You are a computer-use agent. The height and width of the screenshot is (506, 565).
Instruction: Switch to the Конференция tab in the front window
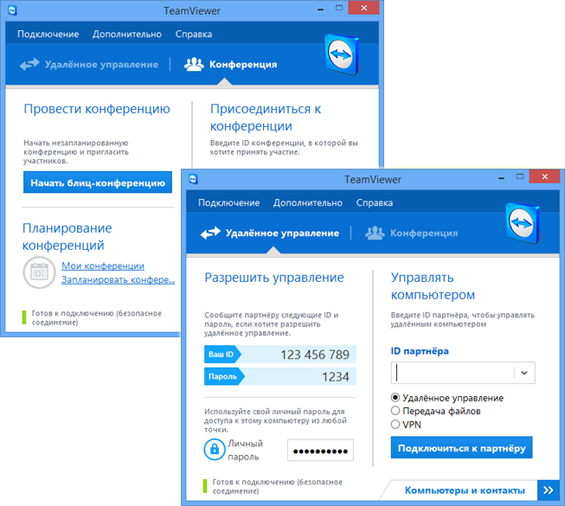(x=411, y=233)
